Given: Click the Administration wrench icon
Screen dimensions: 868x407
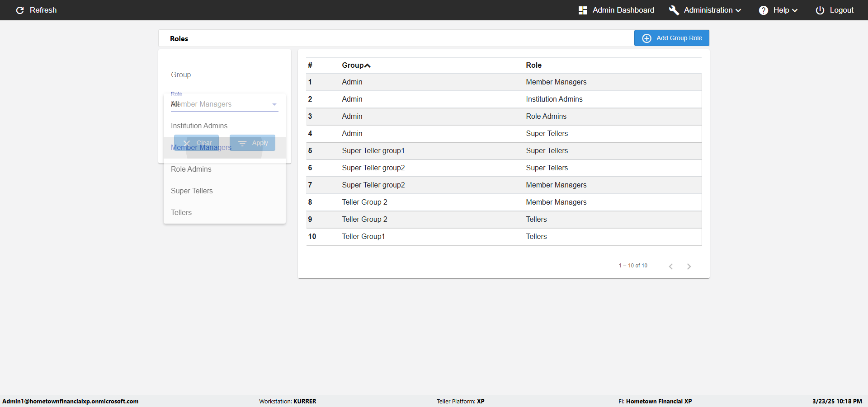Looking at the screenshot, I should pyautogui.click(x=674, y=10).
